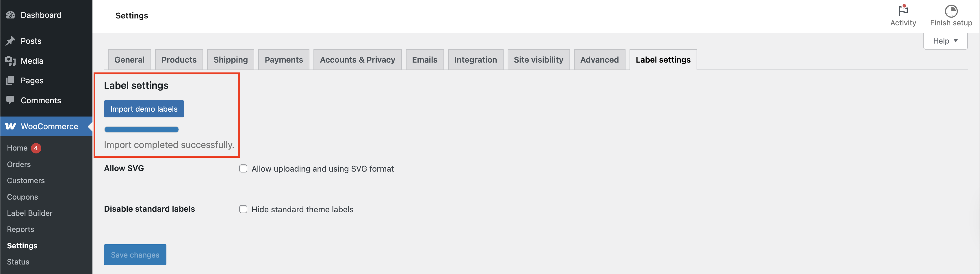Image resolution: width=980 pixels, height=274 pixels.
Task: Enable the Allow SVG upload checkbox
Action: click(243, 168)
